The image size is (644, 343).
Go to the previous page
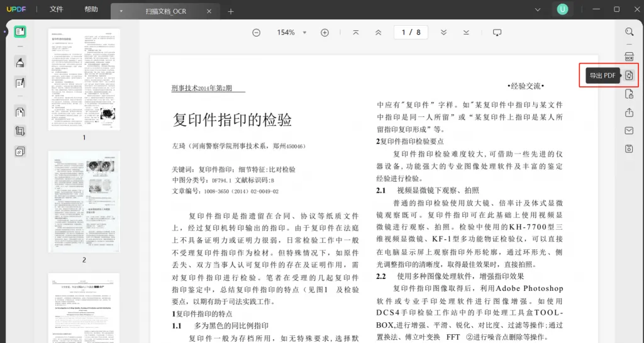tap(378, 33)
